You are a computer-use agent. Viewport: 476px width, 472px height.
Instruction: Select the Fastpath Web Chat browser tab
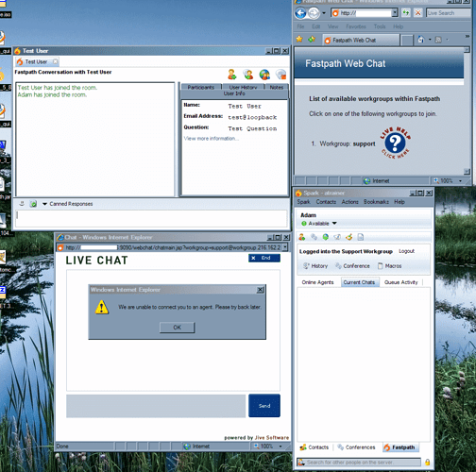coord(361,40)
